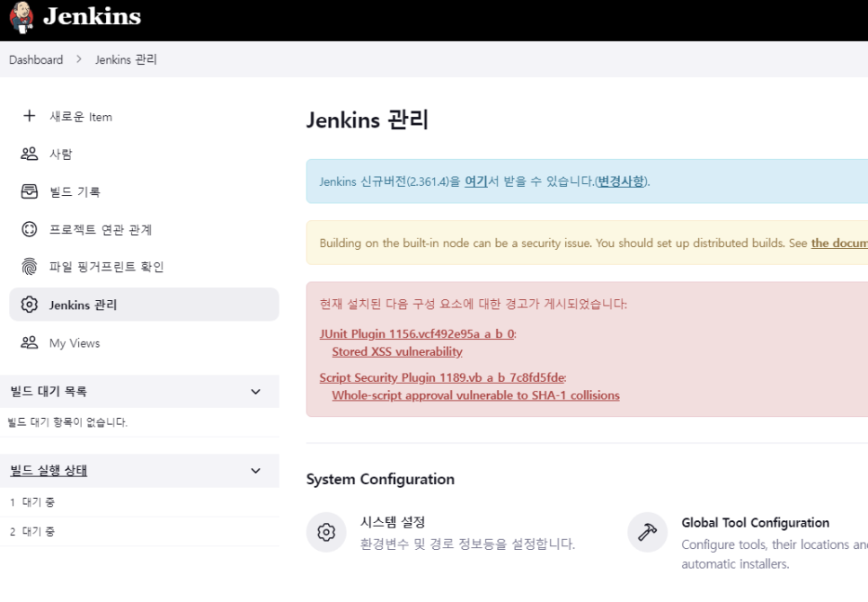Select executor 1 대기 중 row
Viewport: 868px width, 602px height.
coord(139,502)
